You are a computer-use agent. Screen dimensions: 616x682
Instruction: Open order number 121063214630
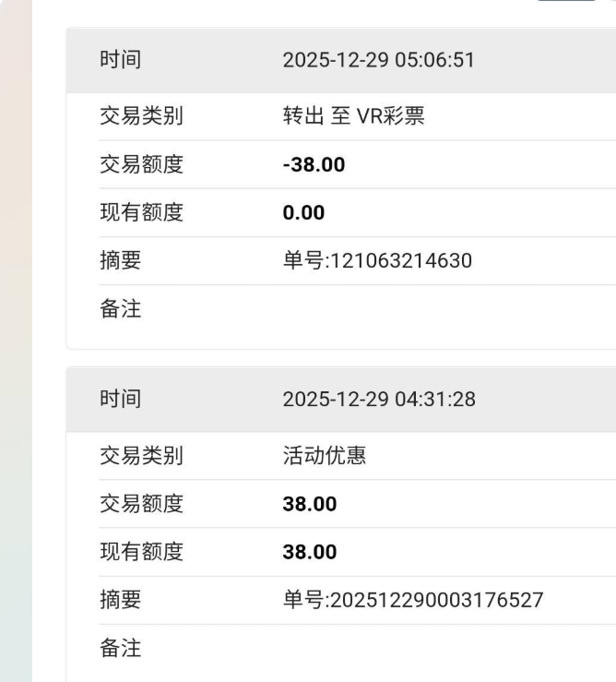click(x=377, y=261)
